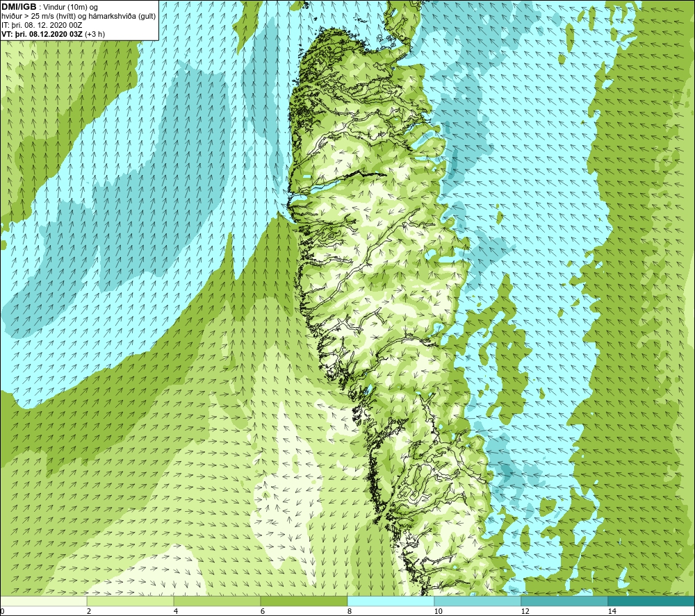
Task: Click the scale label '12'
Action: (x=525, y=611)
